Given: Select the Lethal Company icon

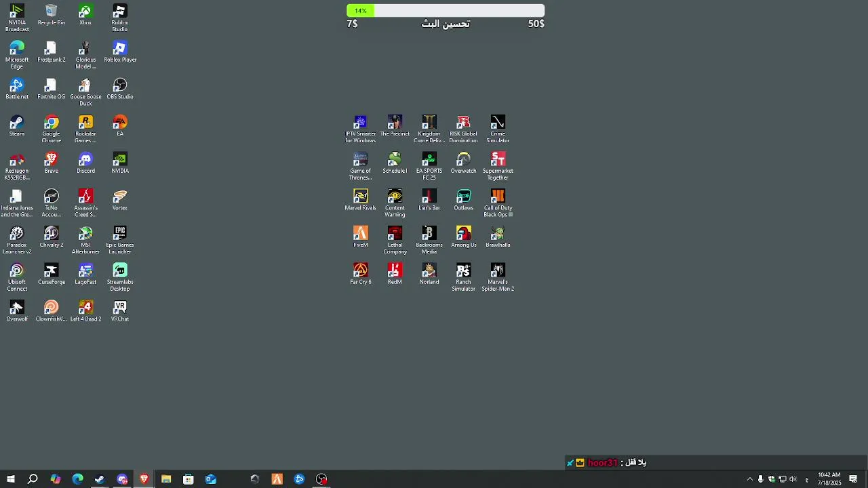Looking at the screenshot, I should coord(395,240).
